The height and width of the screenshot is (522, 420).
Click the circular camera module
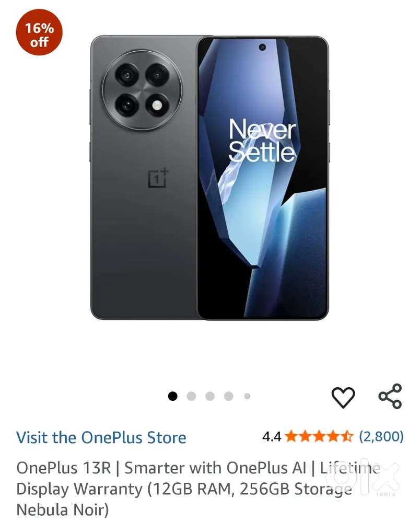[x=143, y=90]
